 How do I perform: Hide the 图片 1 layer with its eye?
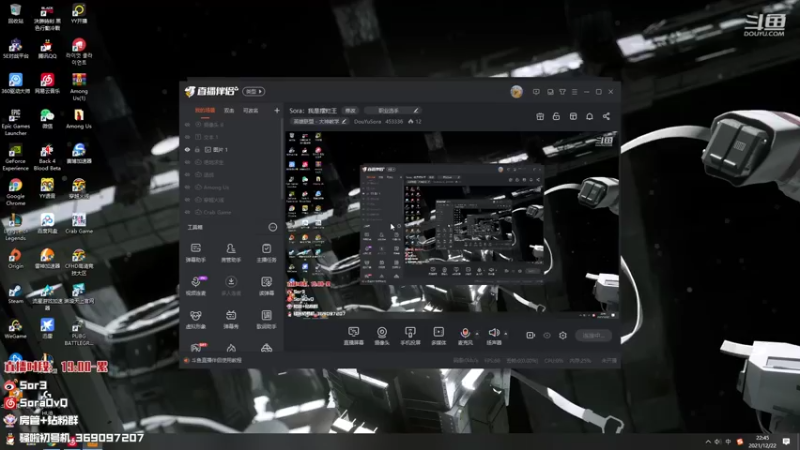point(187,149)
